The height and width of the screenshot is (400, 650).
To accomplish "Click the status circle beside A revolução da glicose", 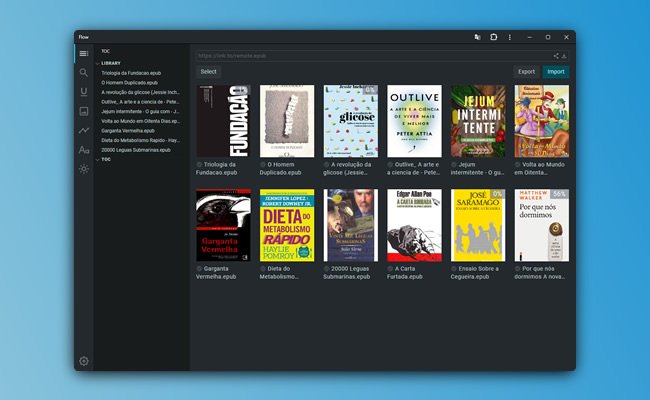I will click(x=327, y=165).
